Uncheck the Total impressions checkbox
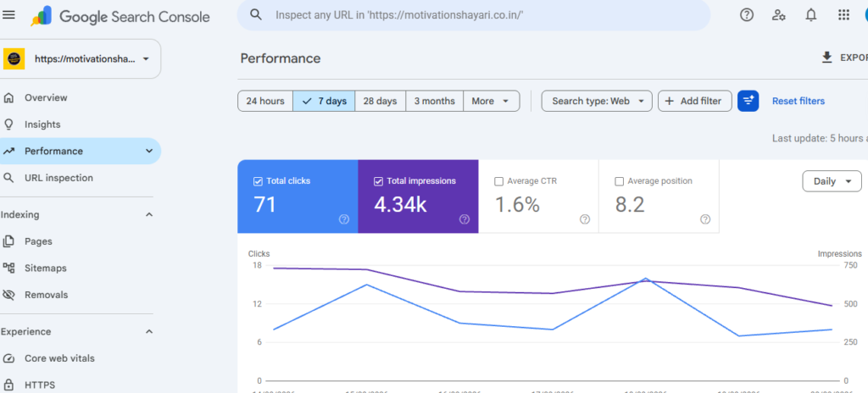The height and width of the screenshot is (393, 868). [378, 181]
